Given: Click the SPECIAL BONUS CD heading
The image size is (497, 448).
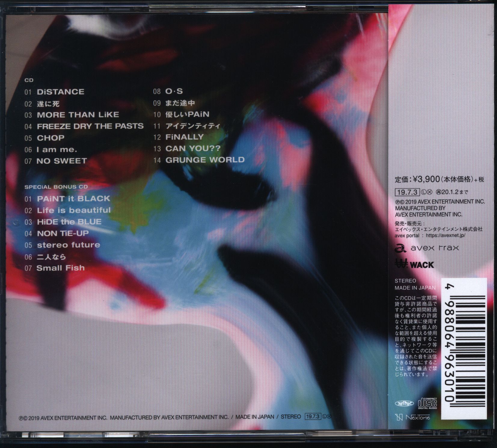Looking at the screenshot, I should [x=56, y=187].
